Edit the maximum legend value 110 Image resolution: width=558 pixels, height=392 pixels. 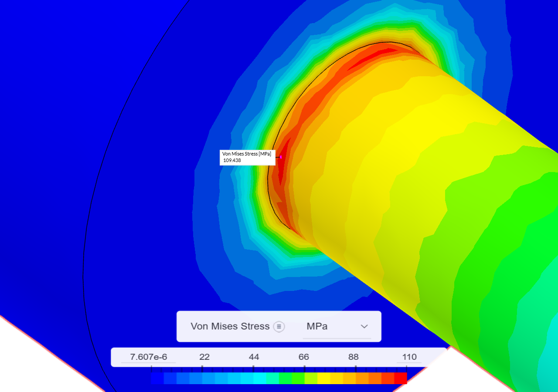click(409, 357)
